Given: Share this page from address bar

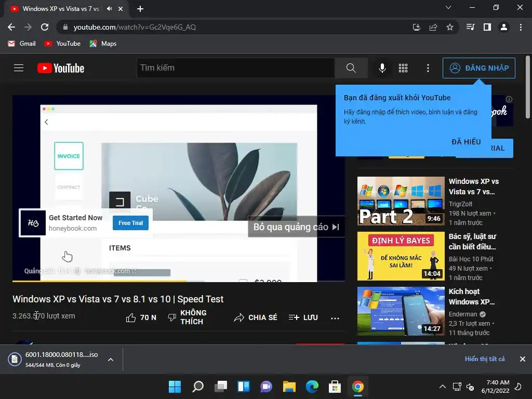Looking at the screenshot, I should (433, 27).
